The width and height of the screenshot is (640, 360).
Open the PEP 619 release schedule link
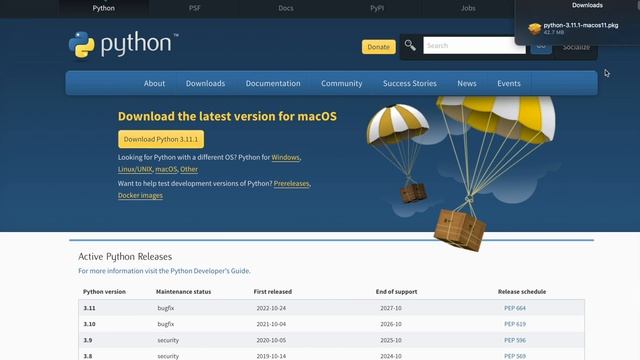pos(515,324)
